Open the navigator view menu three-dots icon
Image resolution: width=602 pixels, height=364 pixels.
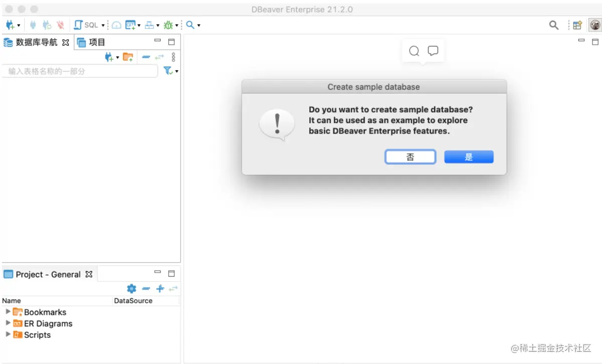174,57
